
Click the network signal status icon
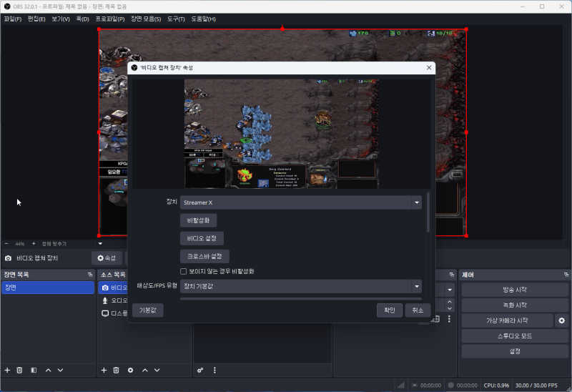coord(401,385)
